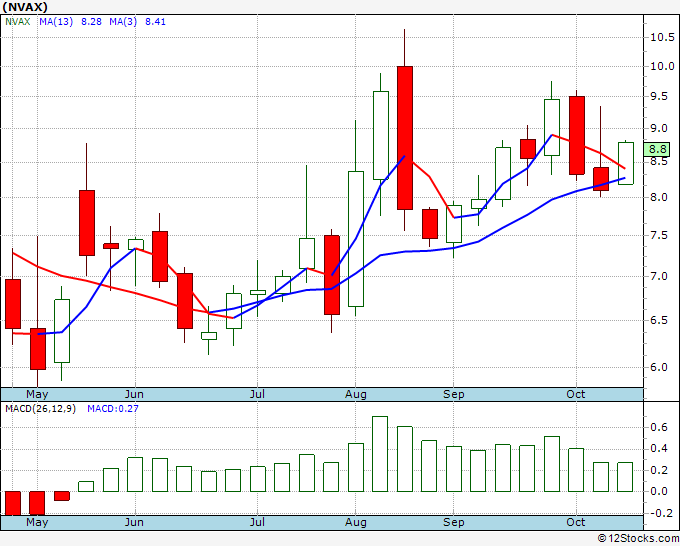
Task: Click the MA(3) legend label
Action: coord(123,22)
